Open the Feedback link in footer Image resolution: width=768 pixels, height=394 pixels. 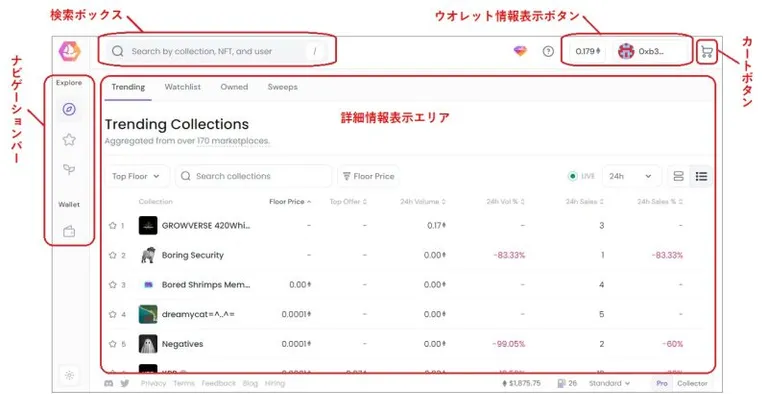(218, 384)
